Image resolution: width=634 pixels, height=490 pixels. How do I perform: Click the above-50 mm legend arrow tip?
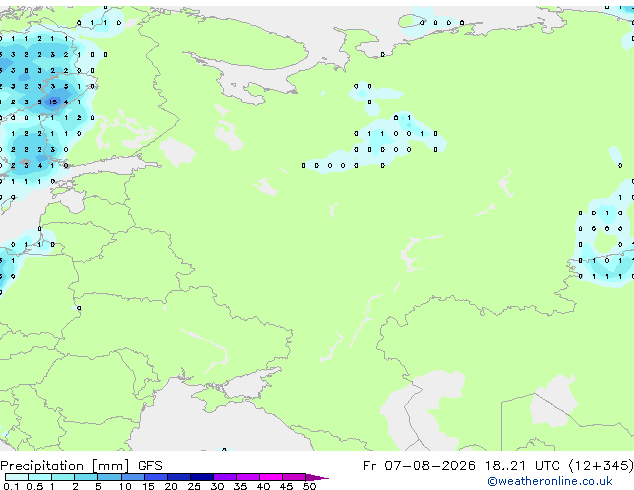coord(317,477)
